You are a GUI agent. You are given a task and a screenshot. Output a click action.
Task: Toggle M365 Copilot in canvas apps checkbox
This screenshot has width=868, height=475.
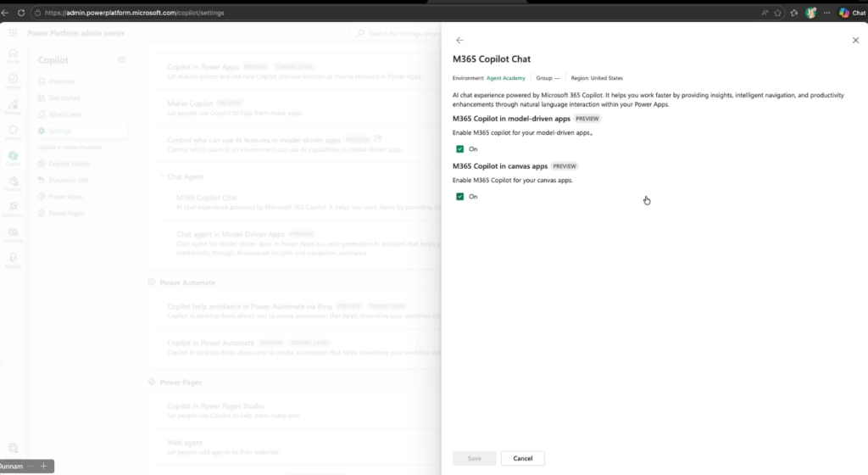click(459, 197)
